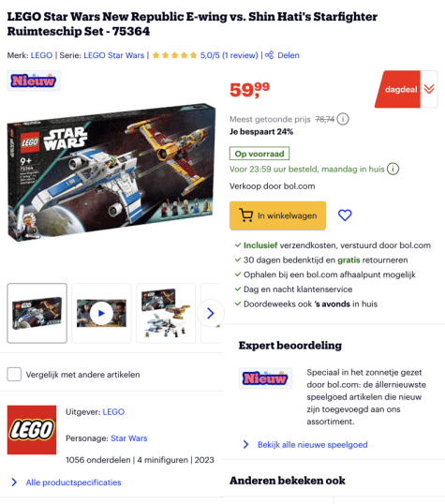The width and height of the screenshot is (445, 504).
Task: Play the product video thumbnail
Action: (101, 313)
